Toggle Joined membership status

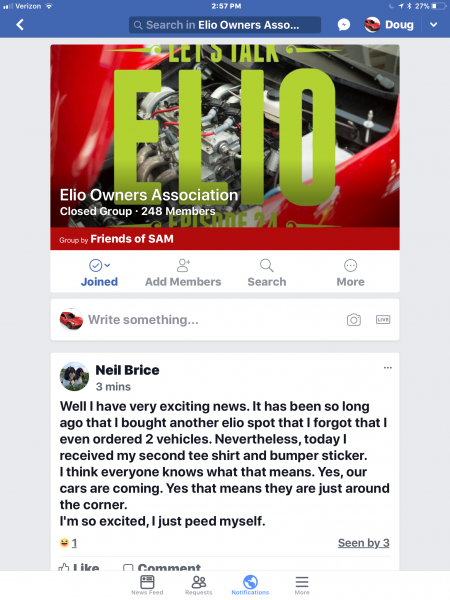[99, 273]
